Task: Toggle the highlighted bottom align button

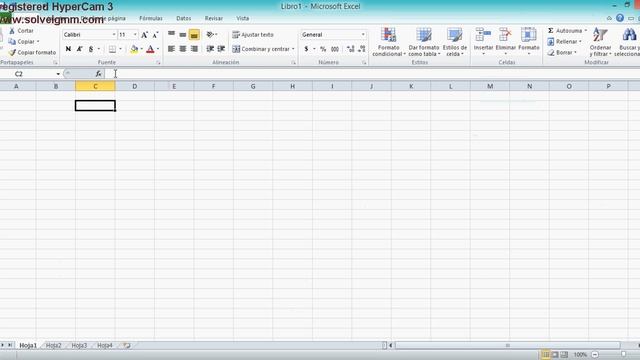Action: 194,35
